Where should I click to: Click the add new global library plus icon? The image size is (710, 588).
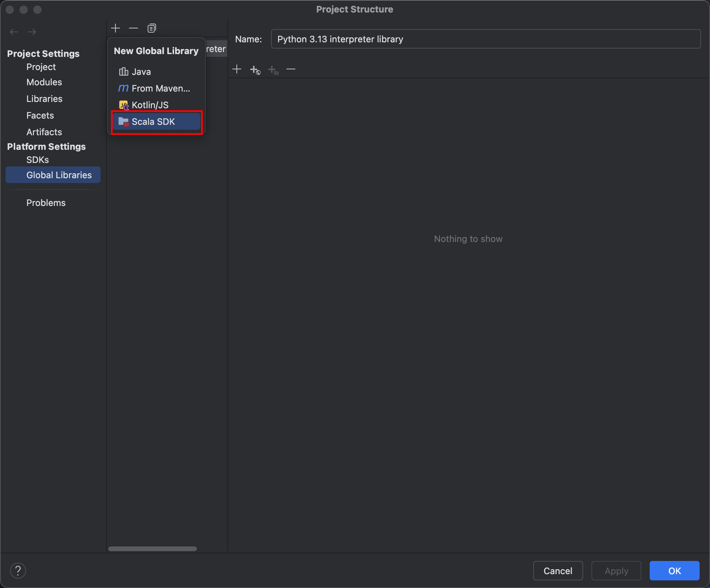pyautogui.click(x=115, y=28)
